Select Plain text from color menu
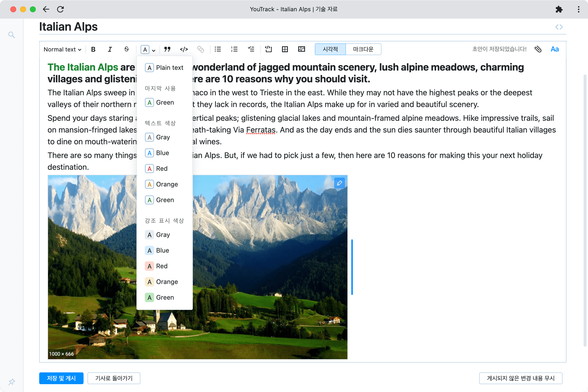Viewport: 588px width, 392px height. click(x=164, y=68)
